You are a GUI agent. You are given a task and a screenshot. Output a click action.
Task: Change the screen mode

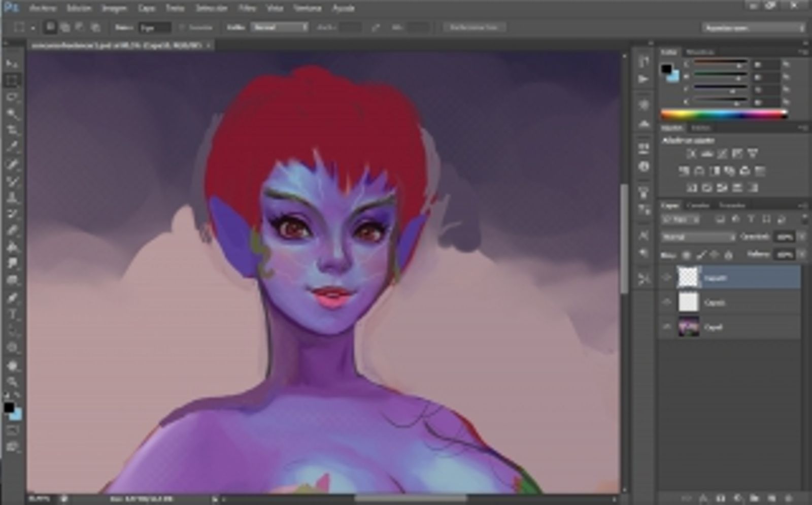(12, 447)
